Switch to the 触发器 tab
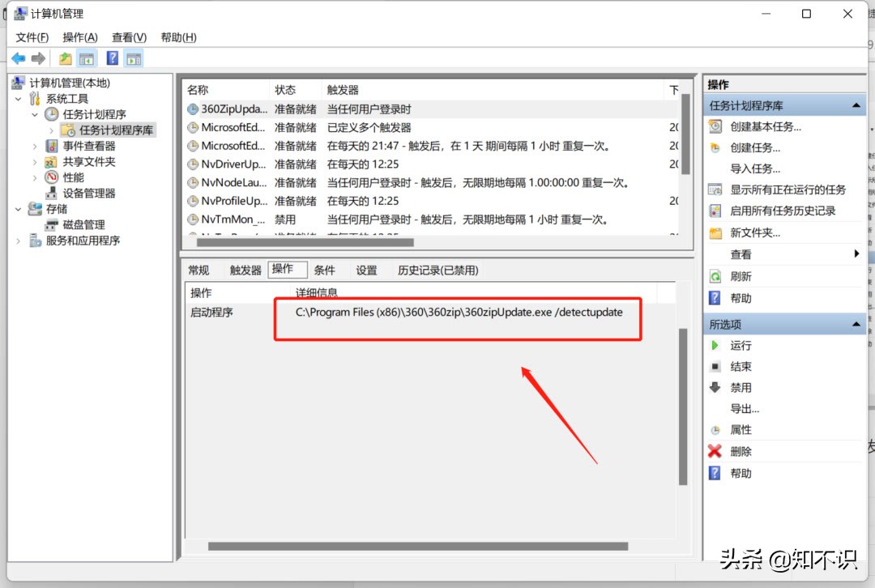Viewport: 875px width, 588px height. 245,270
